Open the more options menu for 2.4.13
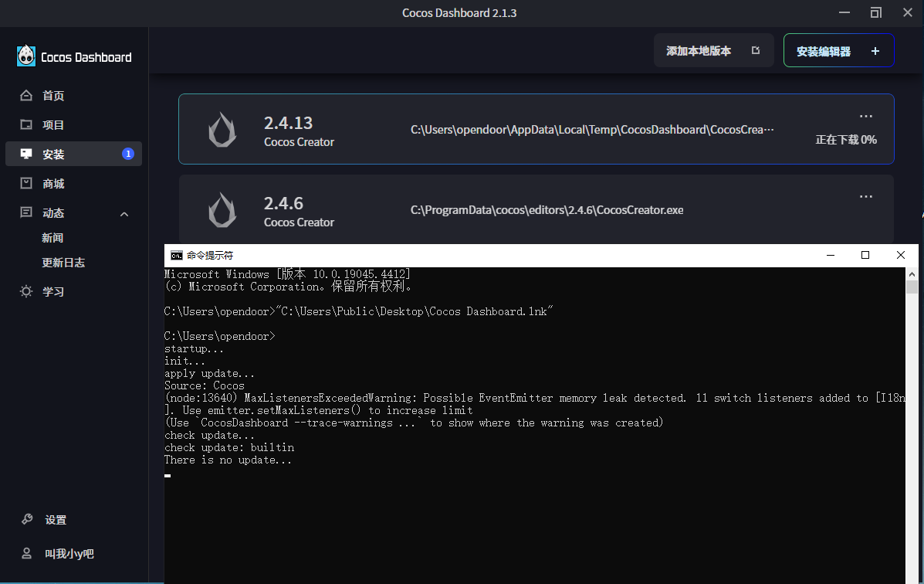This screenshot has height=584, width=924. tap(865, 116)
